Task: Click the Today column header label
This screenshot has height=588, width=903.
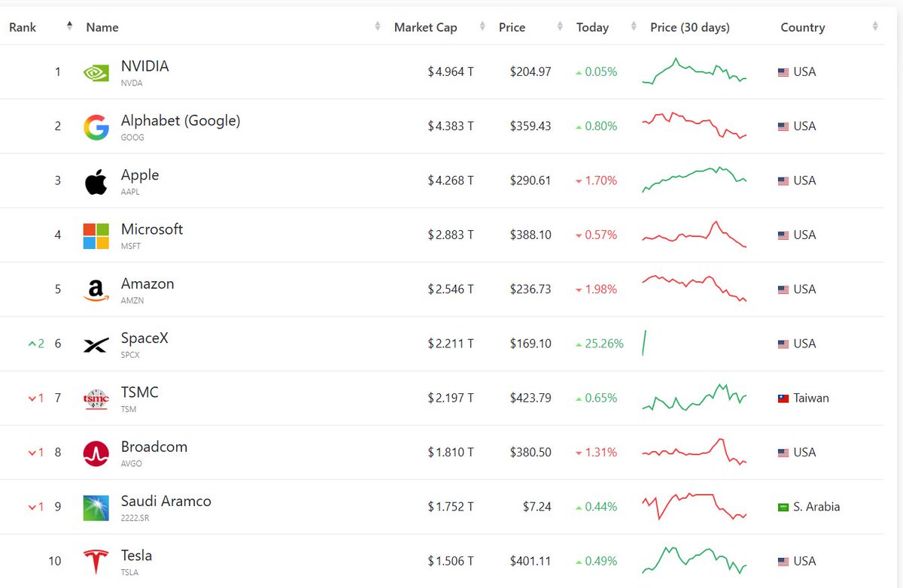Action: [x=592, y=27]
